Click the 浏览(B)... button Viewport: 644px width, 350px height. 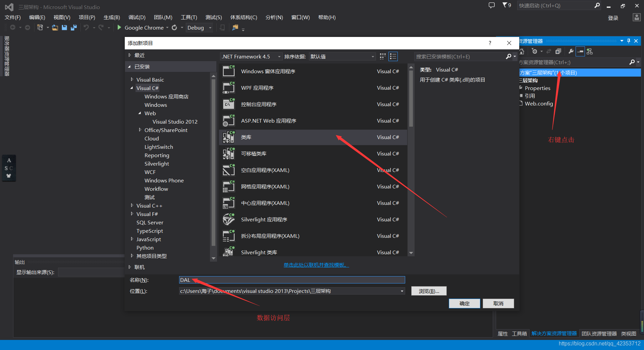[429, 291]
